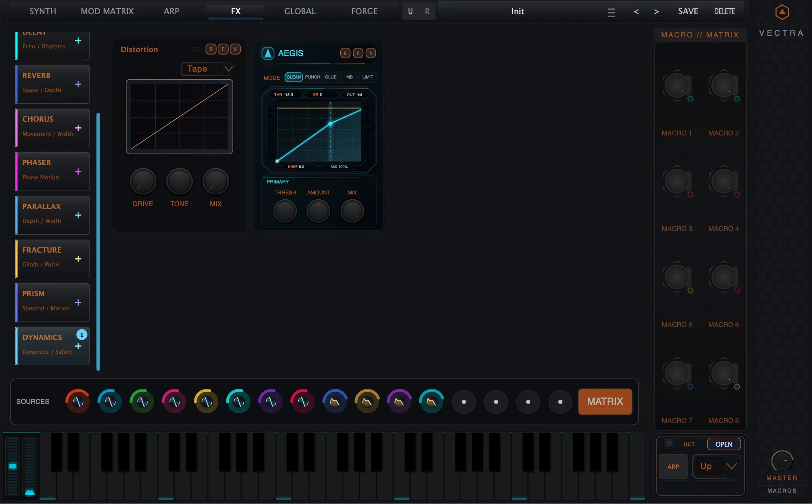Click the OPEN button near OCT
The height and width of the screenshot is (504, 812).
click(724, 444)
